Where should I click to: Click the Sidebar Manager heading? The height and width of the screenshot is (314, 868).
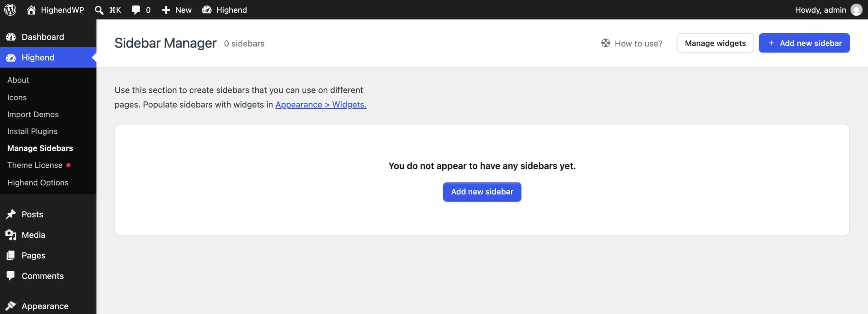(166, 43)
